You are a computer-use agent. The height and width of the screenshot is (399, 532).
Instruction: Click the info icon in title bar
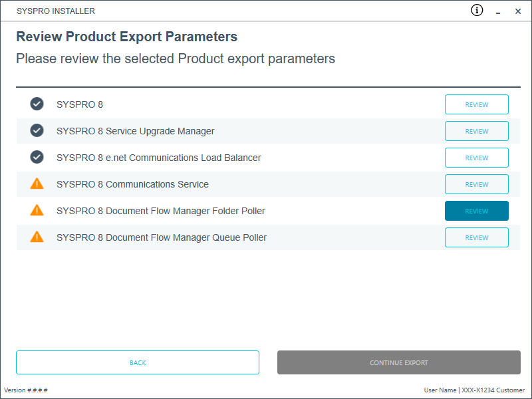click(477, 10)
